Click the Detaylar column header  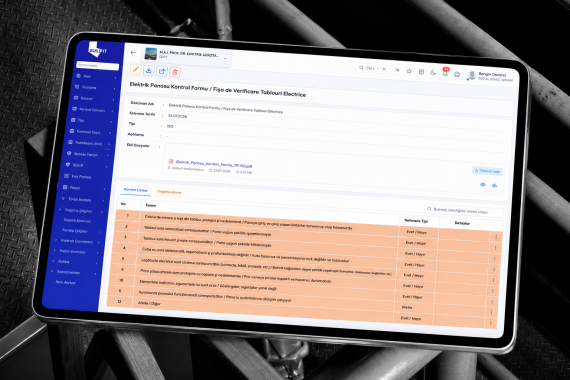[x=462, y=223]
